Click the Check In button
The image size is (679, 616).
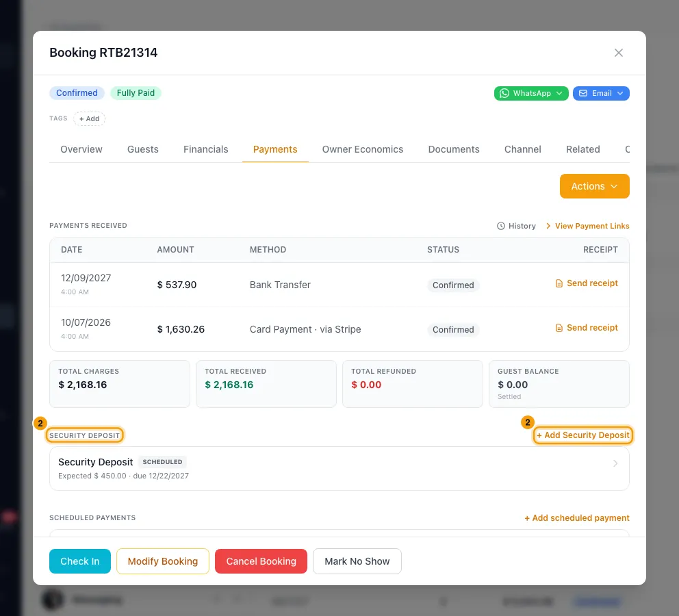point(80,561)
